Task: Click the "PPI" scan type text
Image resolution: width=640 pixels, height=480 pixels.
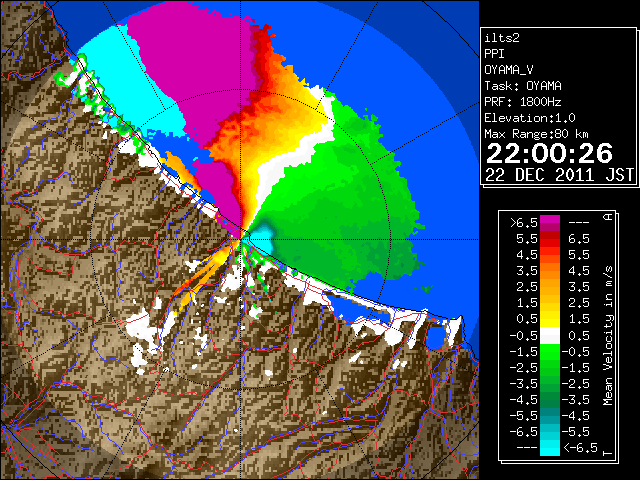Action: tap(494, 54)
